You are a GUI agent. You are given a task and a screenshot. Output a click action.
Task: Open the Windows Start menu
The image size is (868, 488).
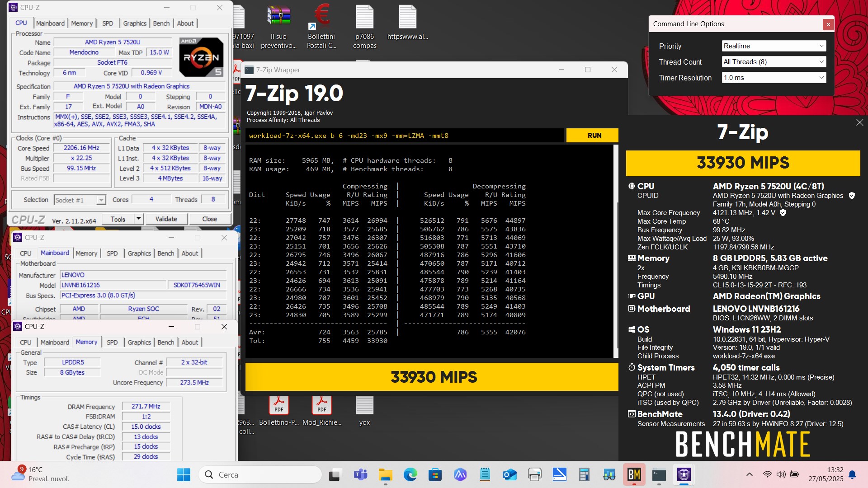[x=184, y=474]
